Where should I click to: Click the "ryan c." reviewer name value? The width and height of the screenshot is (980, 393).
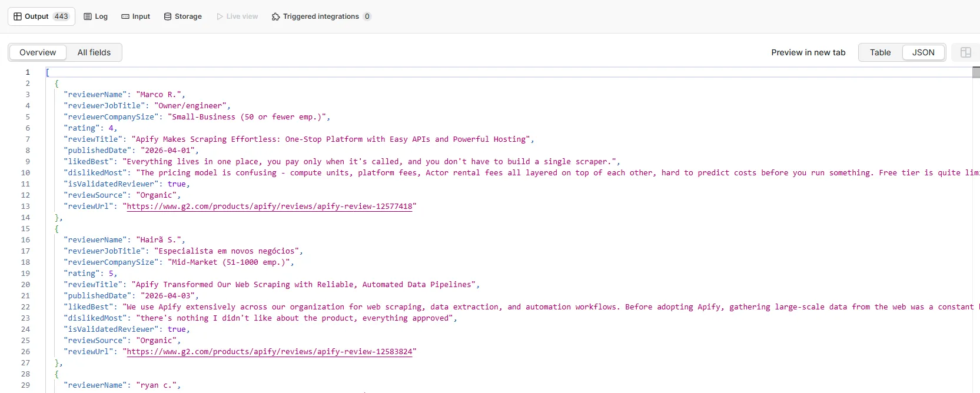[157, 385]
